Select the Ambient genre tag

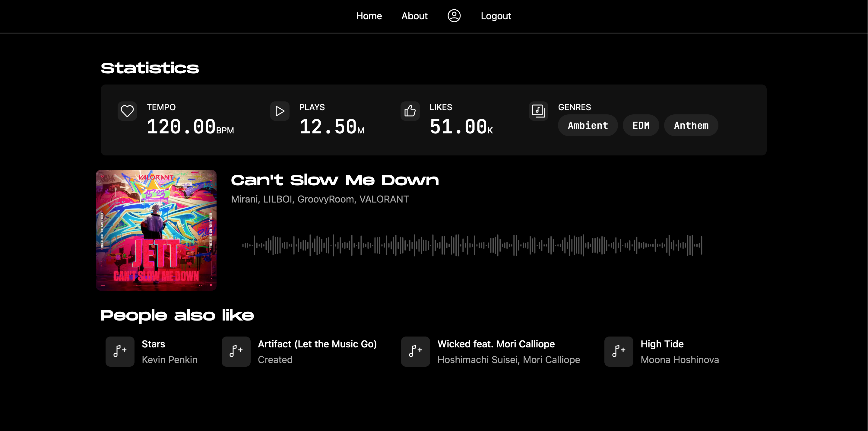click(588, 126)
